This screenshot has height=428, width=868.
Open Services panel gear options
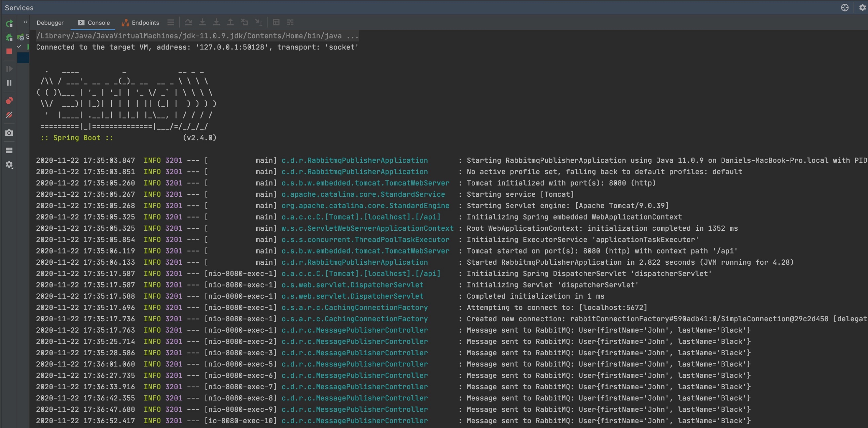coord(862,8)
